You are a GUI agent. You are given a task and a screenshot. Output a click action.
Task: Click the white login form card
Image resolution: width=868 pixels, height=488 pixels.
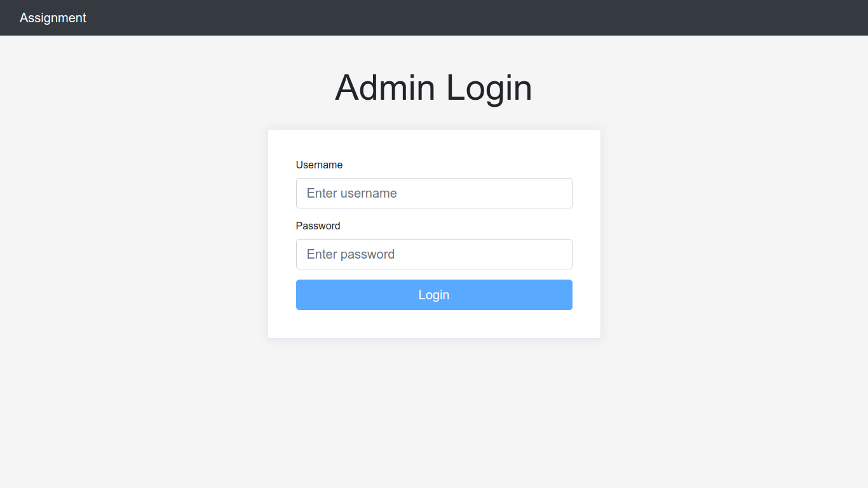[x=434, y=146]
